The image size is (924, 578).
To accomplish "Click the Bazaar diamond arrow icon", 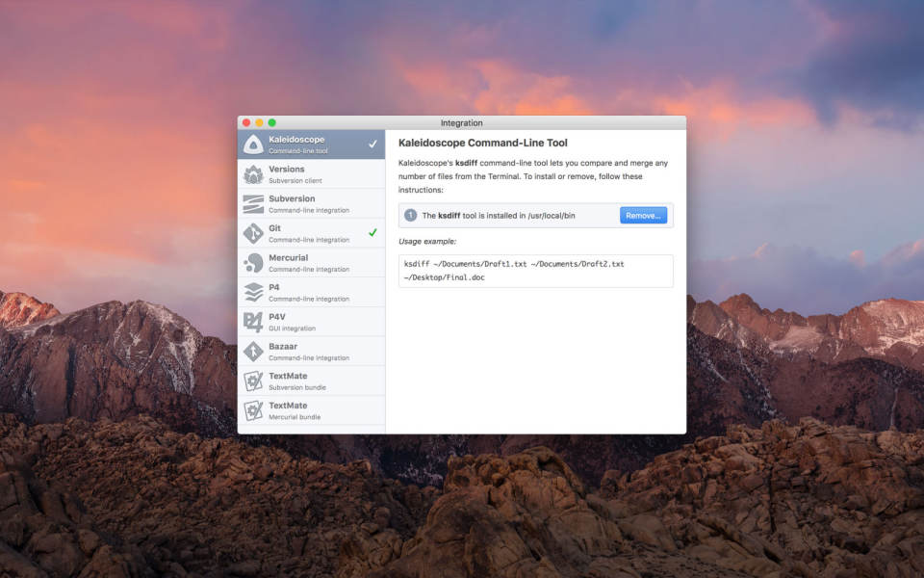I will coord(253,352).
